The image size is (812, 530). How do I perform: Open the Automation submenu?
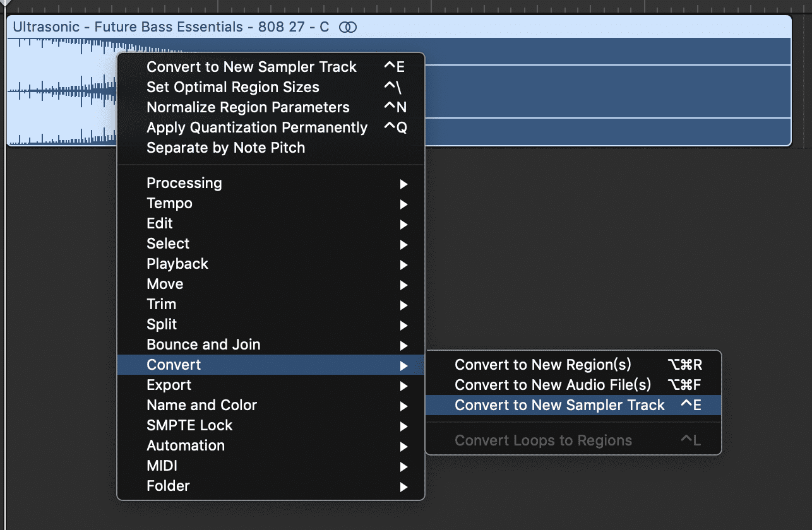pyautogui.click(x=186, y=445)
